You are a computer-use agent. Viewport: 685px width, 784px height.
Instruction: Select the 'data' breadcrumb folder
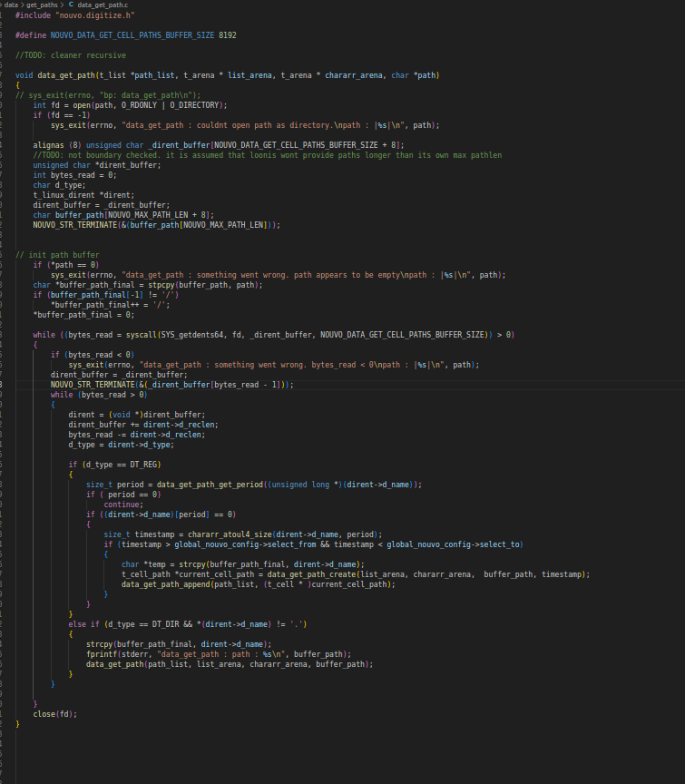[x=11, y=5]
